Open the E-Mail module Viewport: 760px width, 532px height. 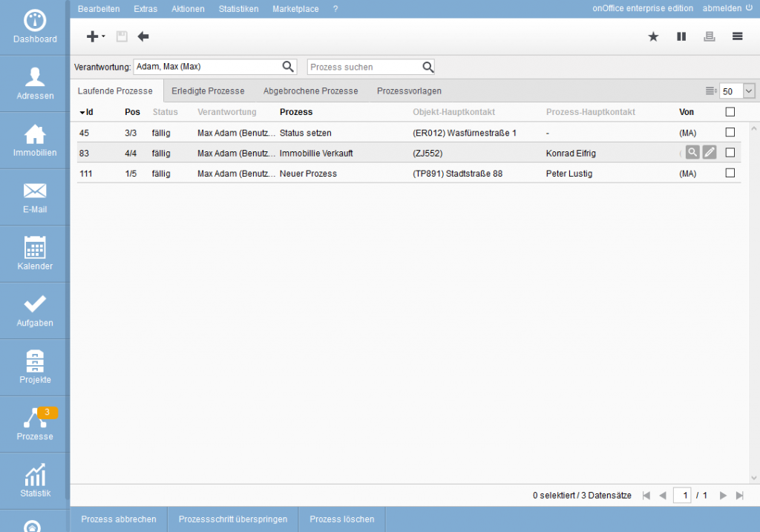(35, 197)
